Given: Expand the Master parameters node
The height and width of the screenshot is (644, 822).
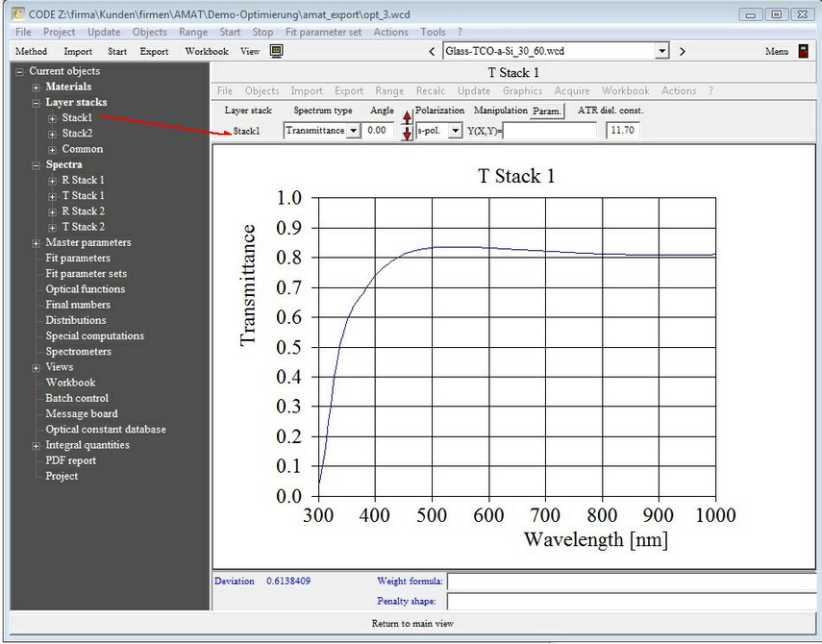Looking at the screenshot, I should (36, 243).
